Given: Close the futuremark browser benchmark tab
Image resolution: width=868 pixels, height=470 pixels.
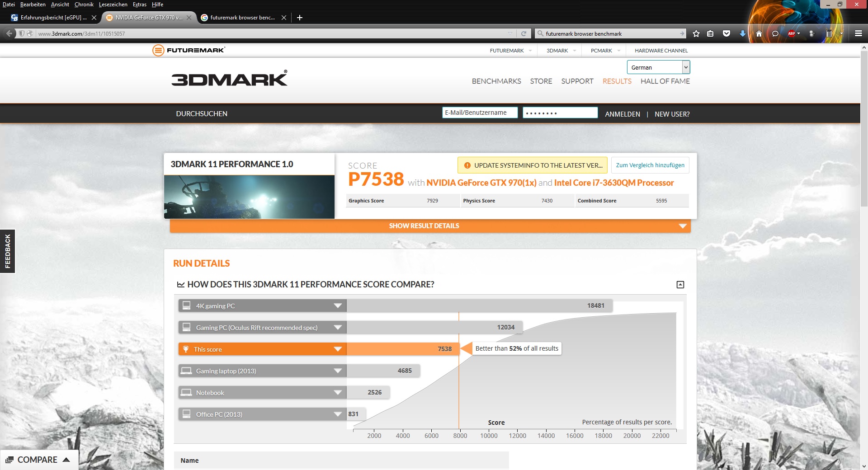Looking at the screenshot, I should pyautogui.click(x=284, y=18).
